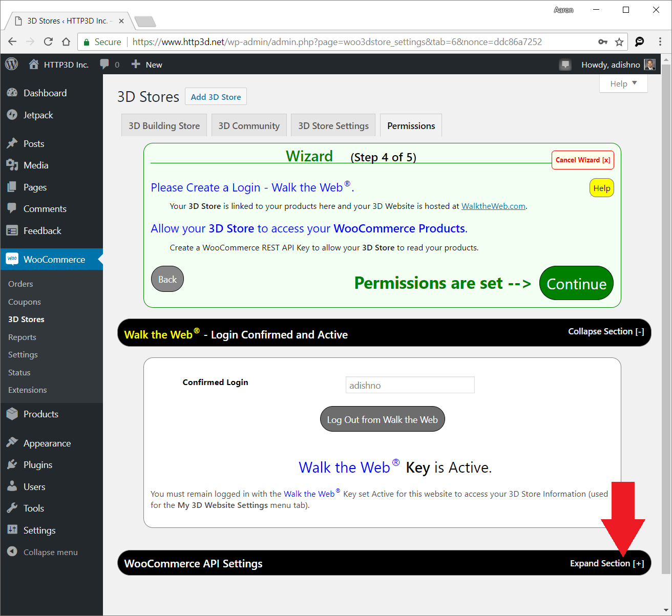Switch to 3D Store Settings tab
Viewport: 672px width, 616px height.
pos(333,125)
